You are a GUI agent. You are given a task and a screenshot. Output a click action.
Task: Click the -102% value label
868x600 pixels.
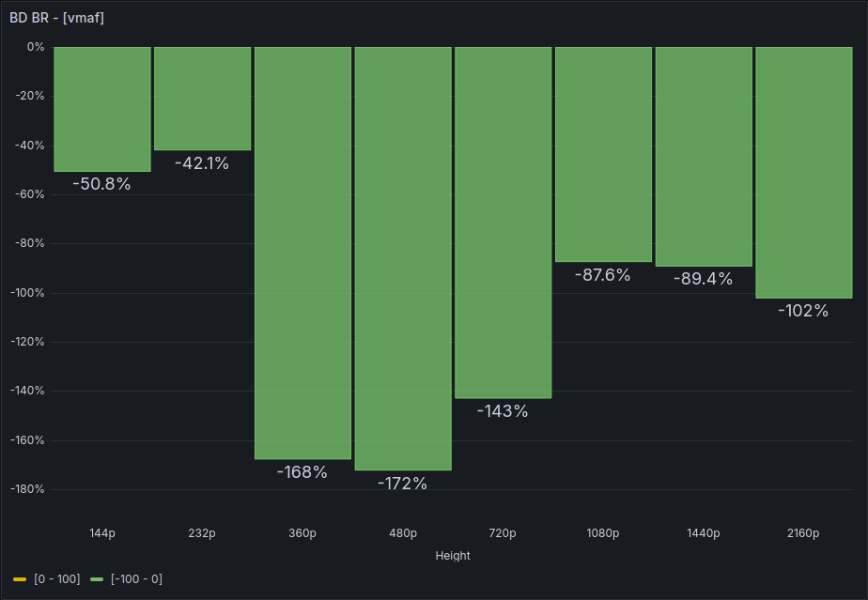(x=803, y=311)
